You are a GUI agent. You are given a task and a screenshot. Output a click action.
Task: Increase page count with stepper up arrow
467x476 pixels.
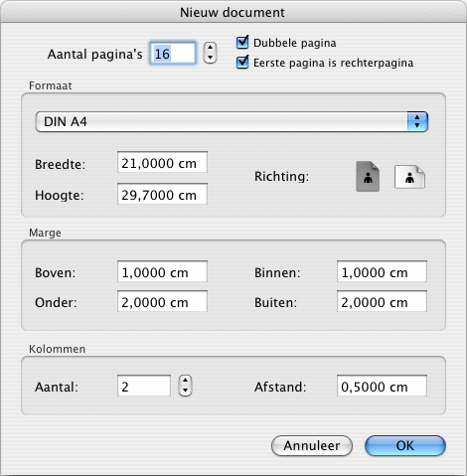click(210, 48)
